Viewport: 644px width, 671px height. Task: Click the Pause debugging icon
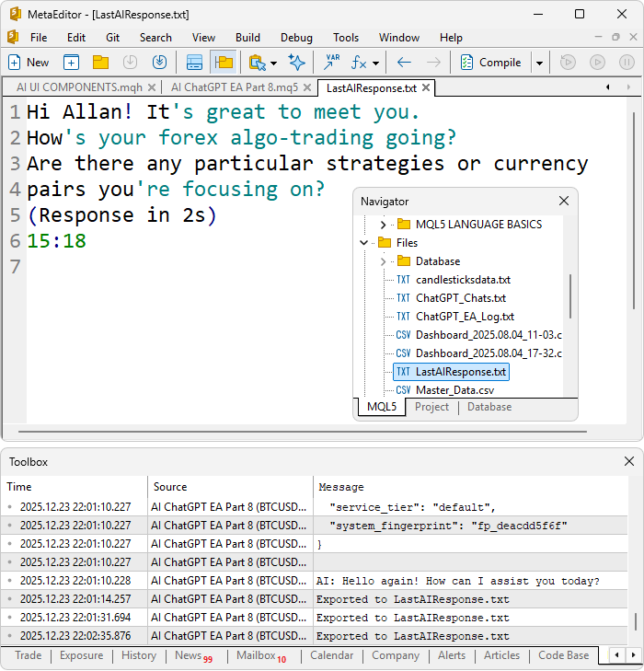(x=627, y=63)
